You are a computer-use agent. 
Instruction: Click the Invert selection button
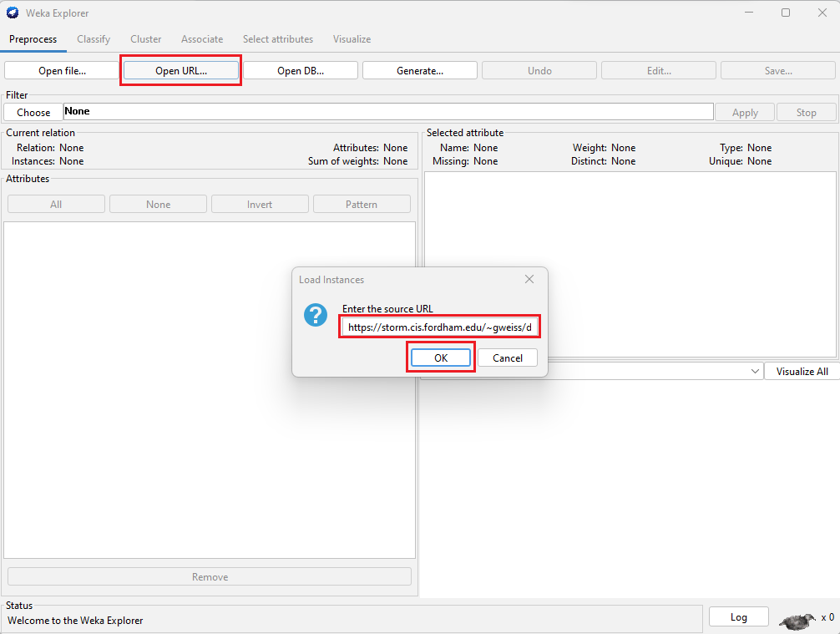tap(260, 204)
